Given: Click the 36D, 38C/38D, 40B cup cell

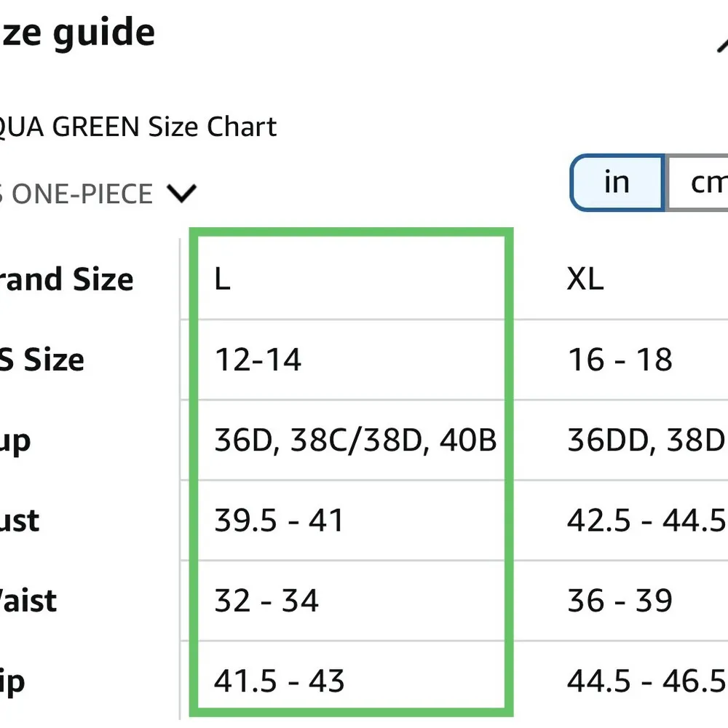Looking at the screenshot, I should [x=355, y=440].
